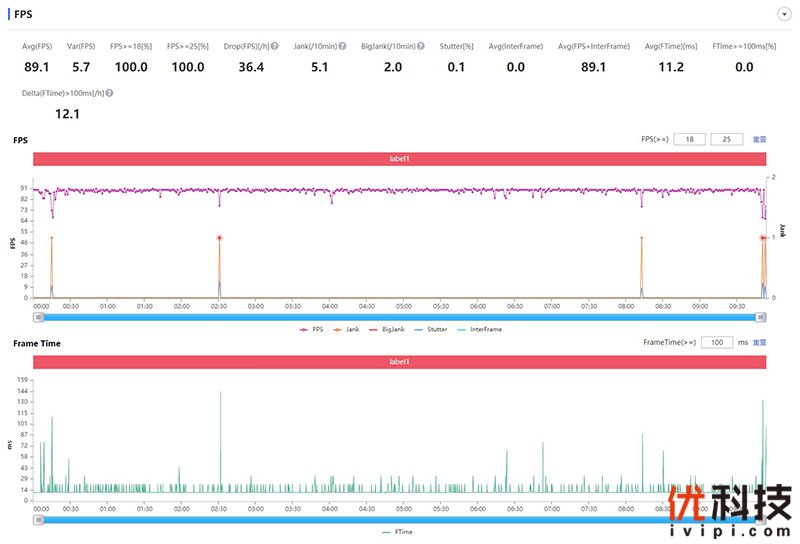This screenshot has width=800, height=544.
Task: Click the FPS threshold field showing 18
Action: point(690,139)
